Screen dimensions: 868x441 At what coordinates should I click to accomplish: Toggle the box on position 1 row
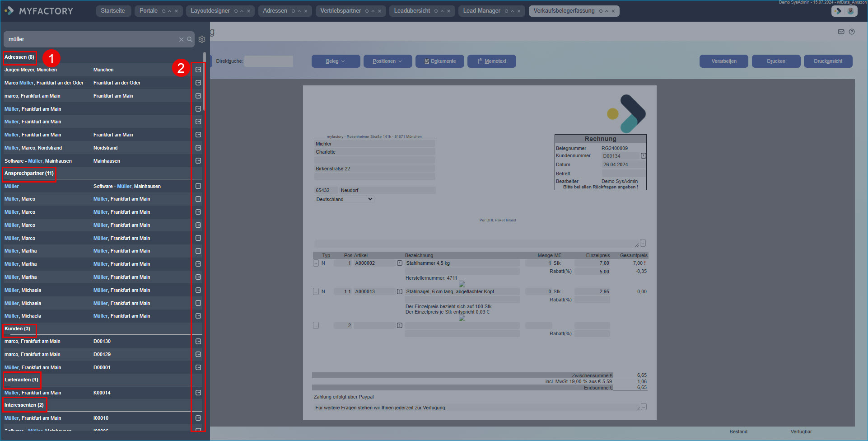(316, 263)
